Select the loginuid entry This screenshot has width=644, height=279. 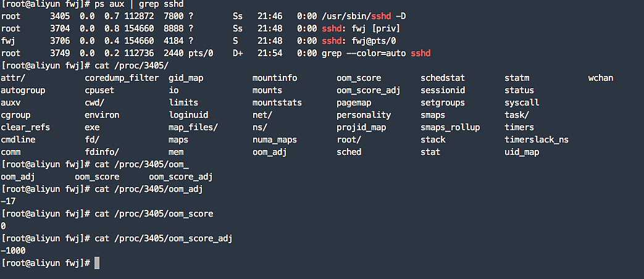click(188, 115)
